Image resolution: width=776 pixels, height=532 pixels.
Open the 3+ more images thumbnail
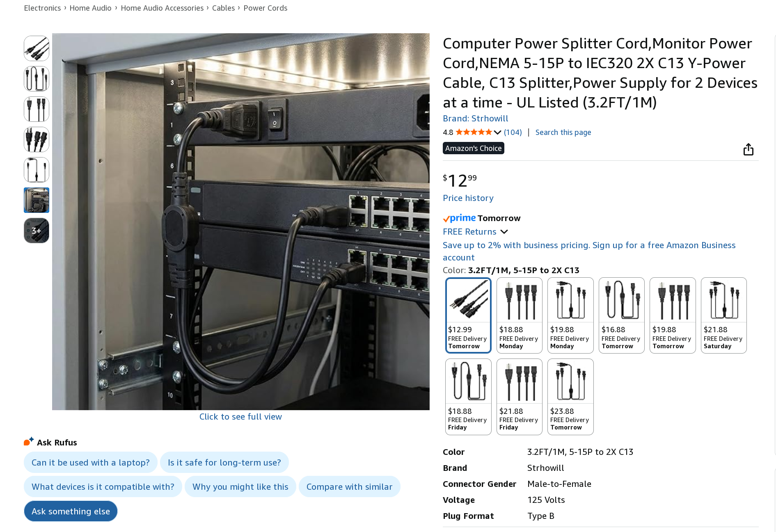[x=37, y=231]
